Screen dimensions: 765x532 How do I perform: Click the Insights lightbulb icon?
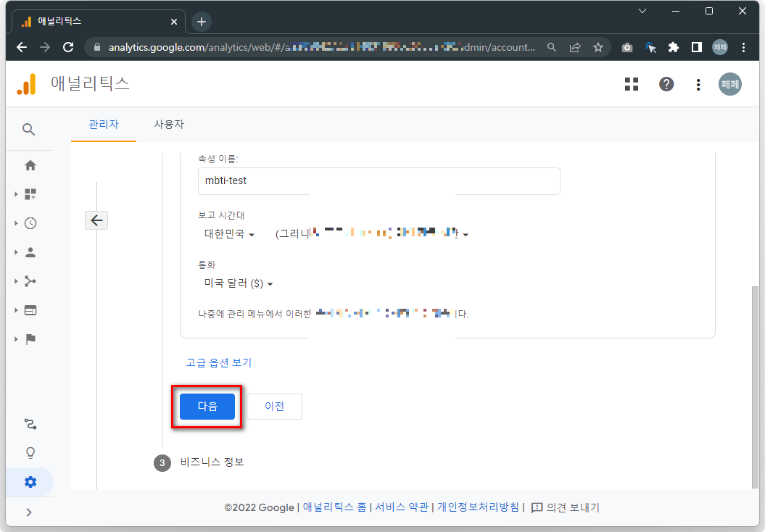pyautogui.click(x=30, y=452)
